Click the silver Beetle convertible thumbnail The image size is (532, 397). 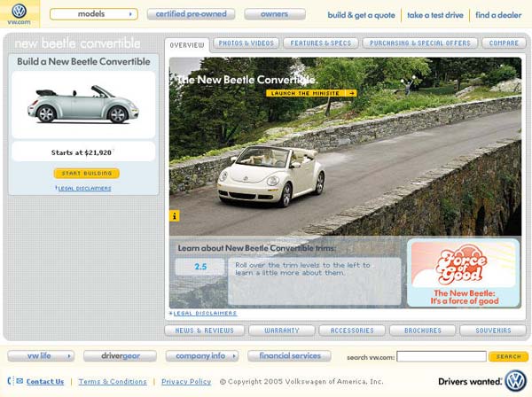click(83, 104)
